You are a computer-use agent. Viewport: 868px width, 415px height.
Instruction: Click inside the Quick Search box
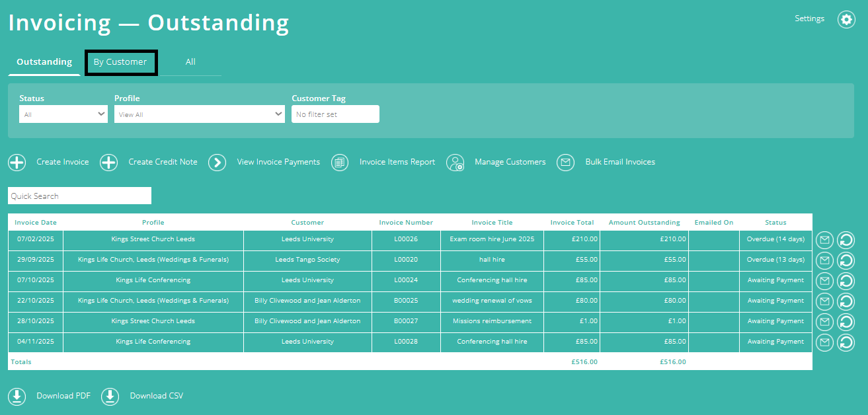coord(79,196)
